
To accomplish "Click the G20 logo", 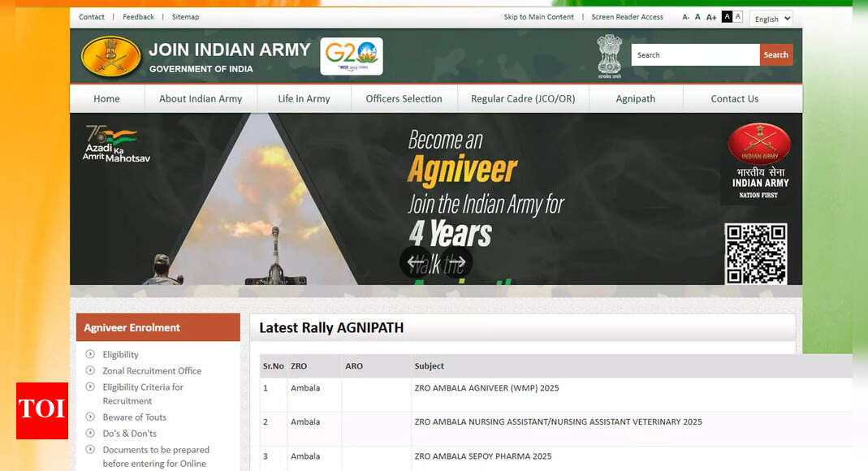I will click(x=351, y=56).
